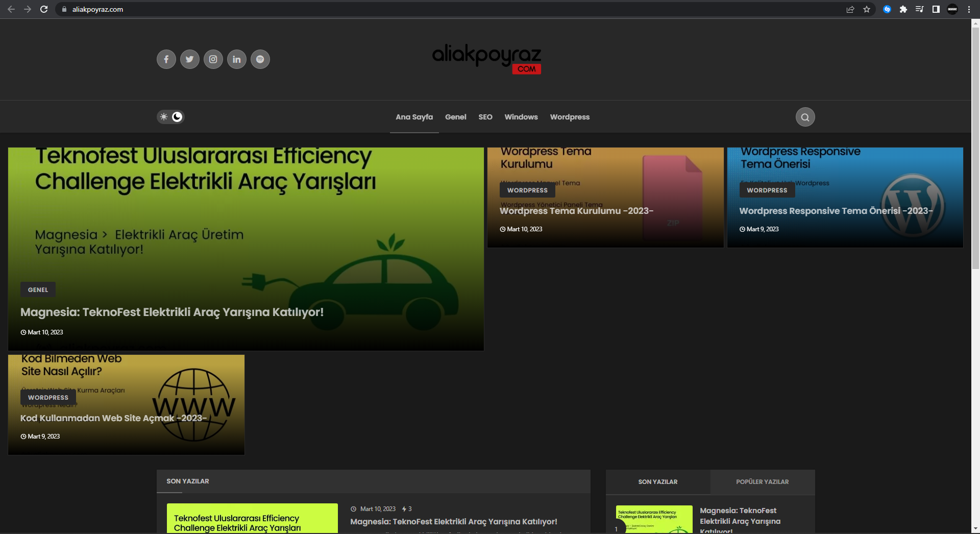Image resolution: width=980 pixels, height=534 pixels.
Task: Toggle the dark/light mode switch
Action: (x=170, y=117)
